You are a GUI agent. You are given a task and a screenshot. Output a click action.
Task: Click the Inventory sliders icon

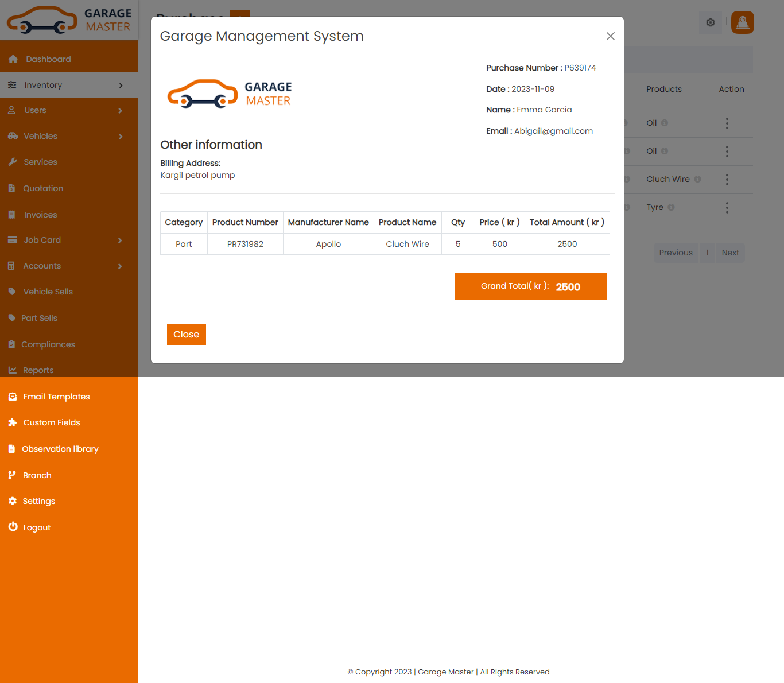point(12,85)
